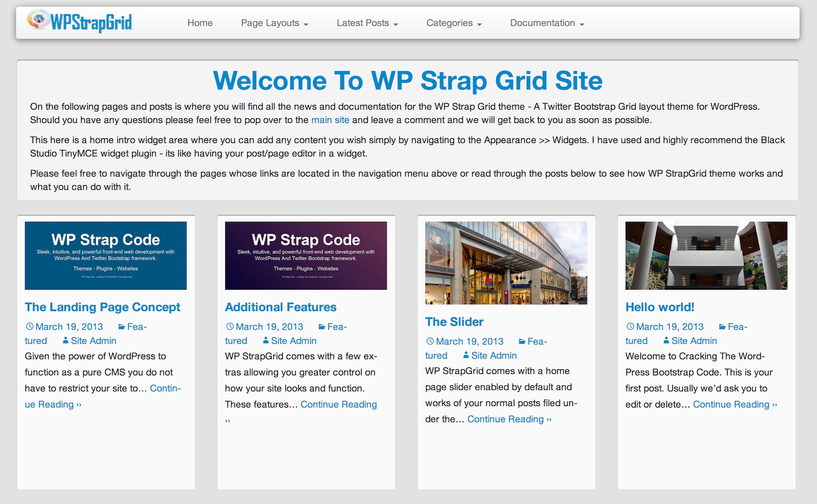The height and width of the screenshot is (504, 817).
Task: Click the clock icon on the Hello world! post
Action: (x=630, y=326)
